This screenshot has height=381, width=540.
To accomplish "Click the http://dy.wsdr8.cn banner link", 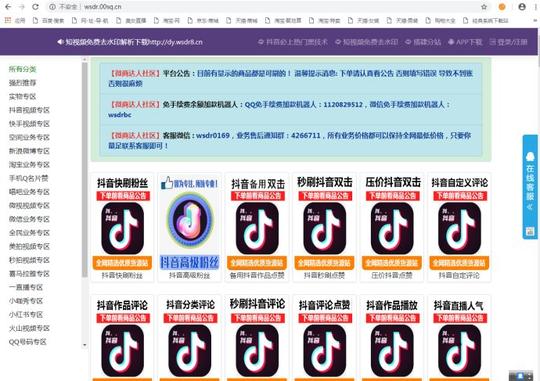I will tap(176, 42).
